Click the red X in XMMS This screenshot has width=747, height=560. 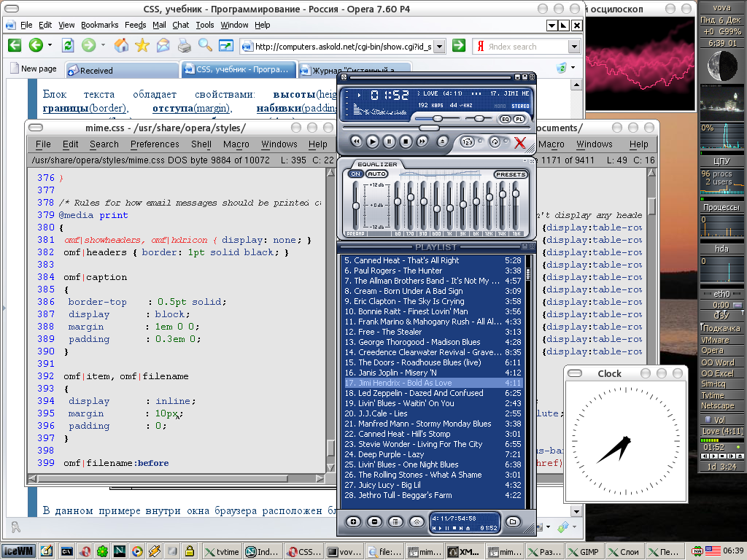[x=520, y=142]
